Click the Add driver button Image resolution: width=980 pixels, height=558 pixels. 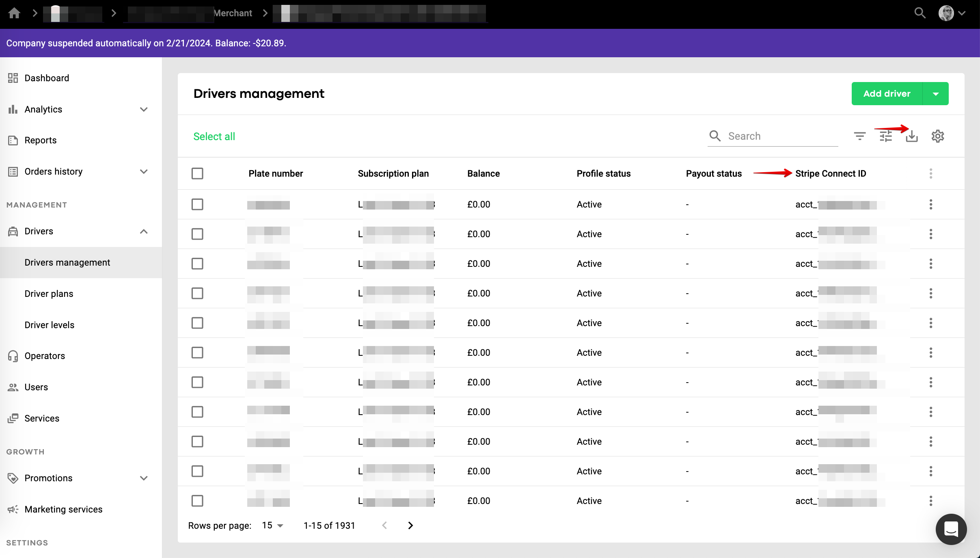coord(887,94)
